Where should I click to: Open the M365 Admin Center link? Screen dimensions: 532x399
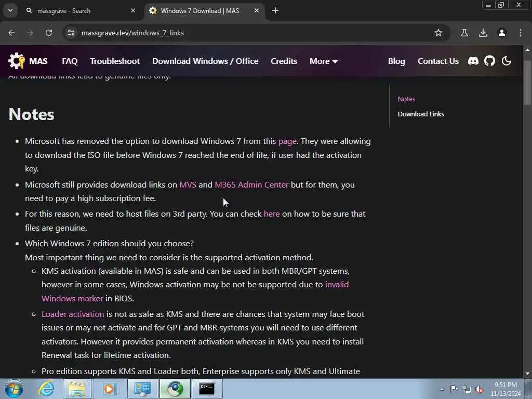click(251, 184)
